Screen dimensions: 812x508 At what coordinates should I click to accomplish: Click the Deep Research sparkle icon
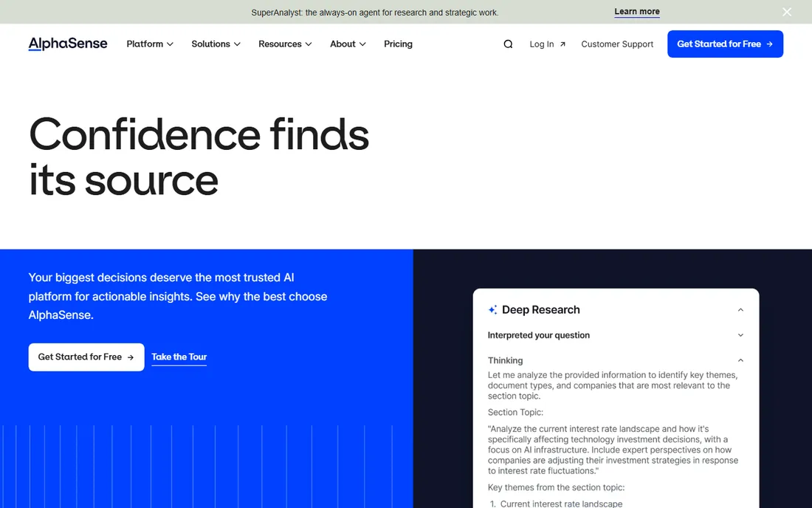point(492,309)
